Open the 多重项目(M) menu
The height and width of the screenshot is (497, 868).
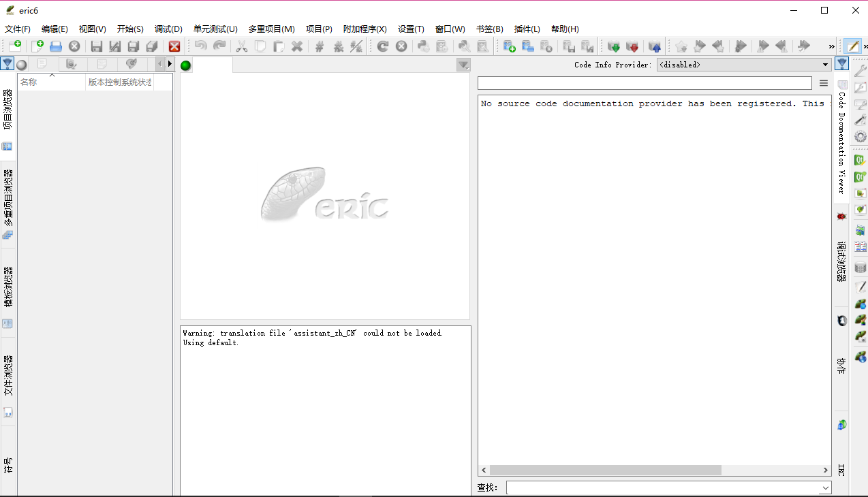(x=272, y=29)
